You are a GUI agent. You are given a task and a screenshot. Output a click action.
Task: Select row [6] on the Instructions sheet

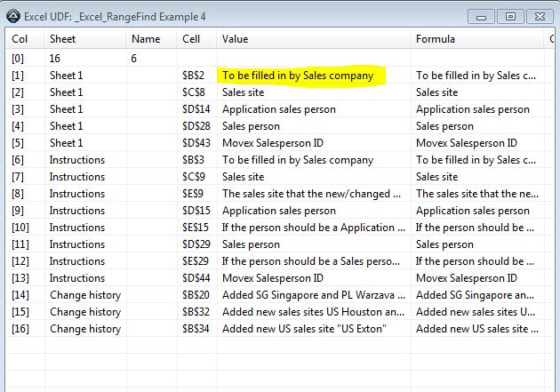point(275,160)
